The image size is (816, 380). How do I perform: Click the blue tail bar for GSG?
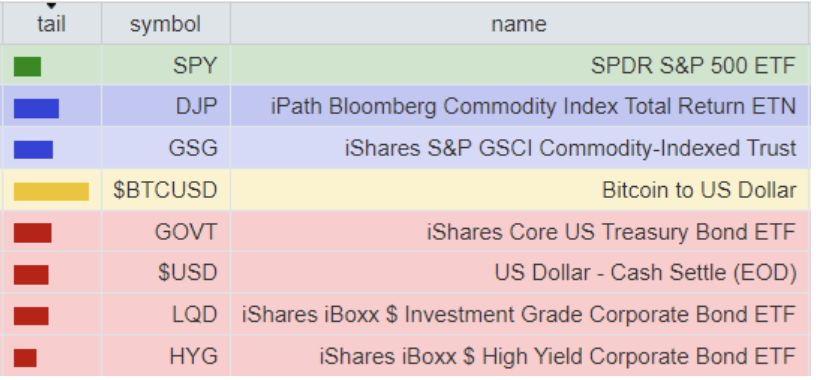(x=33, y=149)
